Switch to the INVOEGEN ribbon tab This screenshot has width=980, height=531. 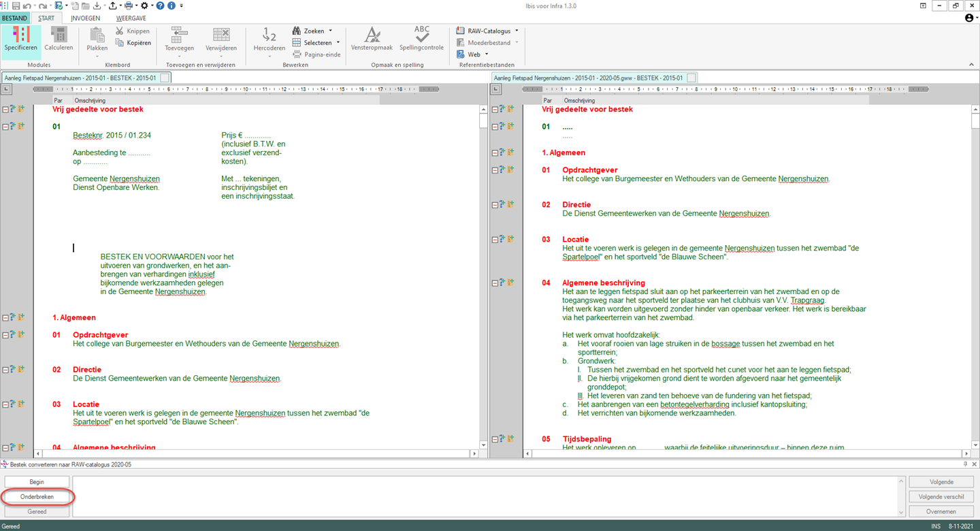point(85,18)
